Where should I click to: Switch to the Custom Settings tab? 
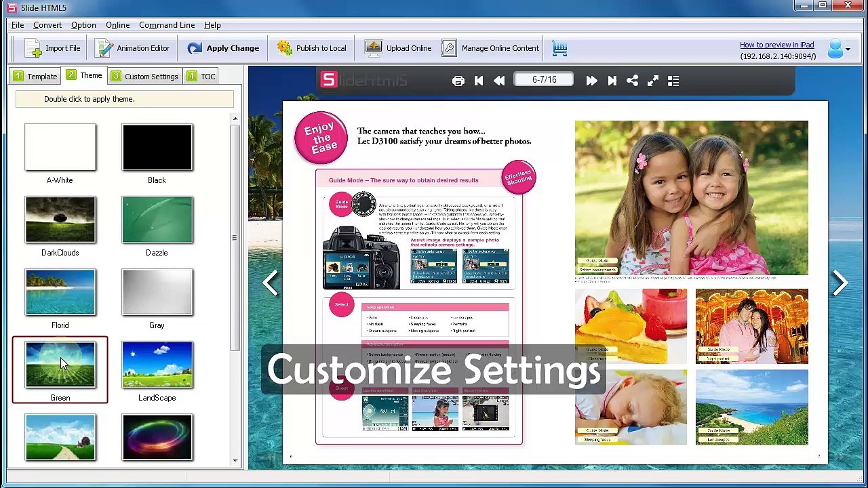pyautogui.click(x=144, y=76)
